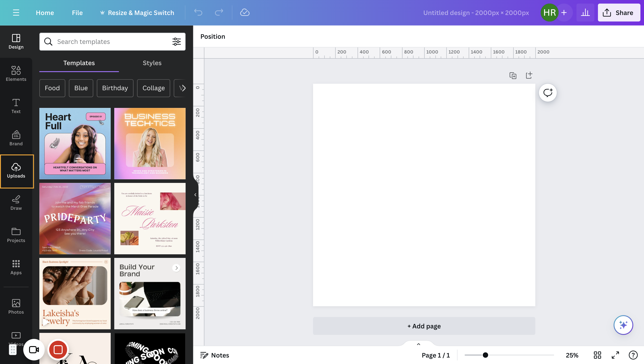Viewport: 644px width, 364px height.
Task: Open the Projects panel
Action: point(16,235)
